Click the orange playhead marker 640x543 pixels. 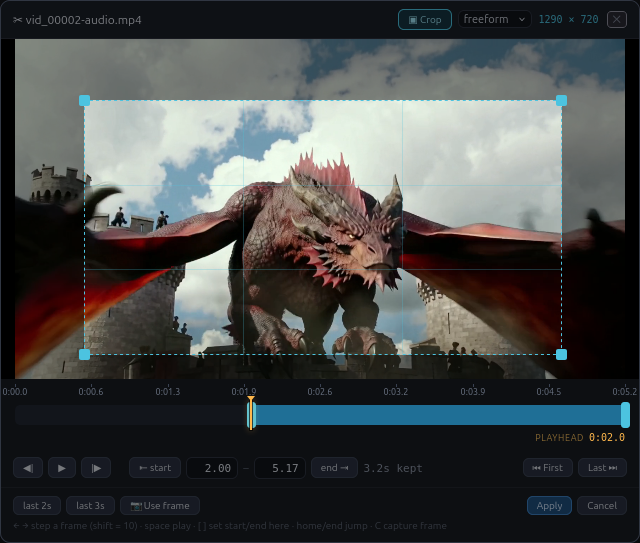(251, 413)
